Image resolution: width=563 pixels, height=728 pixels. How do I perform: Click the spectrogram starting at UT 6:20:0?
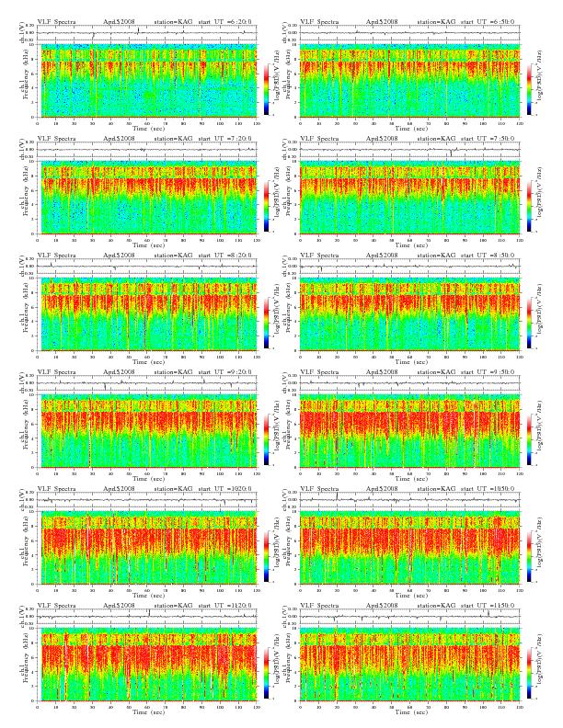click(147, 80)
